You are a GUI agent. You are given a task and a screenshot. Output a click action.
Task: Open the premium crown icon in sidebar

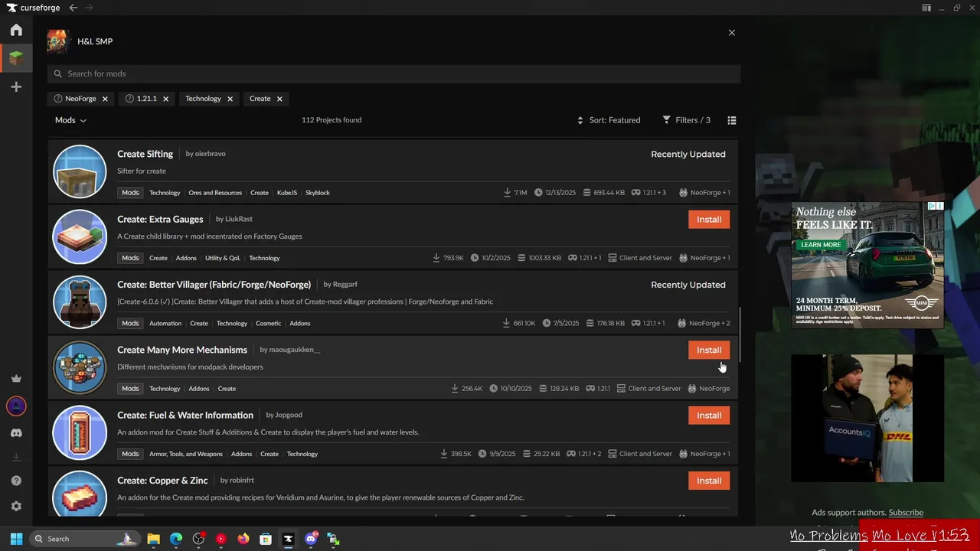(x=16, y=379)
